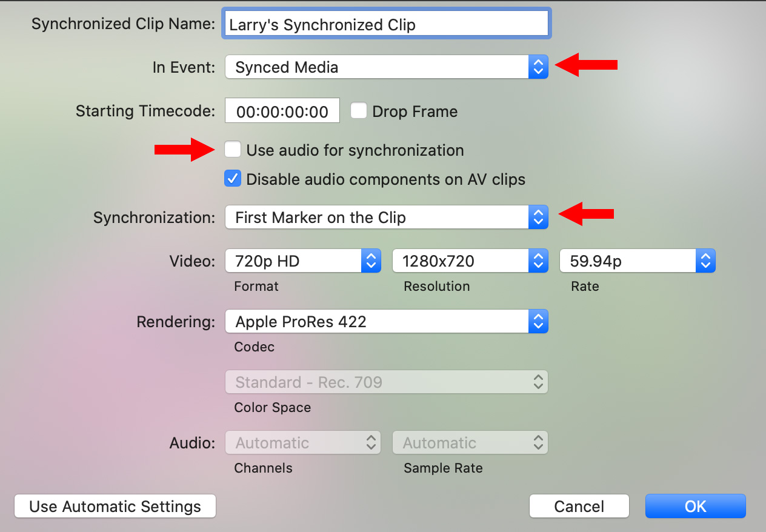Open the Audio Sample Rate dropdown
The width and height of the screenshot is (766, 532).
(470, 443)
